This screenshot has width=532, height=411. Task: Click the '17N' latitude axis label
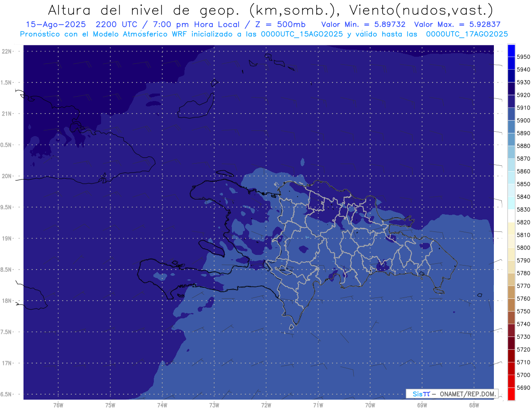point(6,363)
